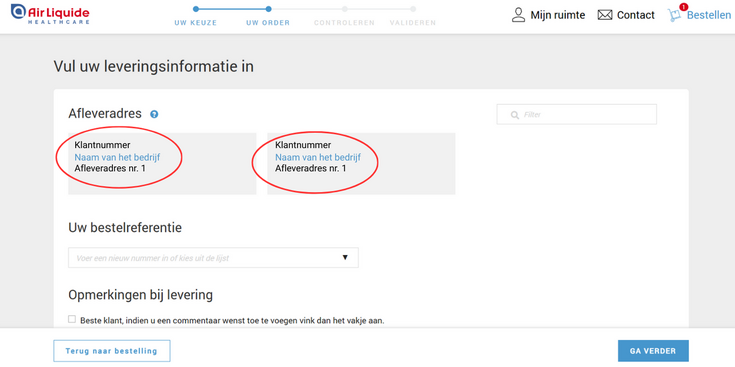
Task: Click the Uw bestelreferentie heading
Action: [x=125, y=228]
